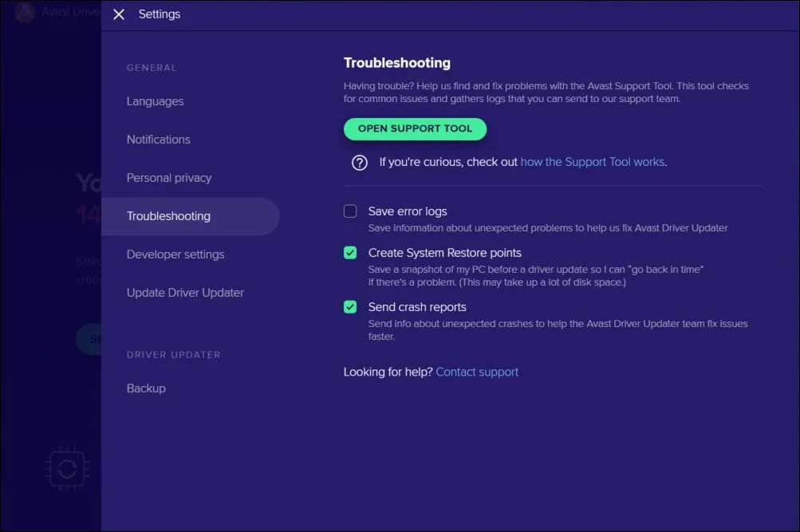Screen dimensions: 800x532
Task: Go to Notifications settings
Action: (158, 140)
